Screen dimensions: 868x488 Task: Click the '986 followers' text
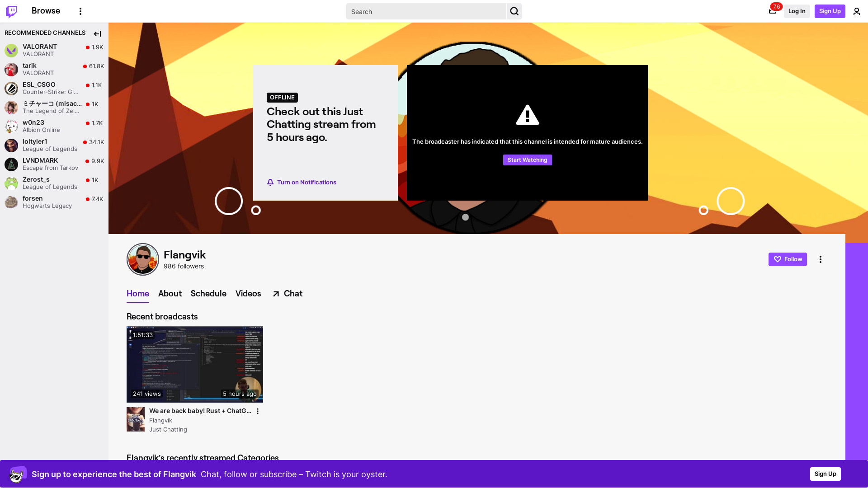(x=184, y=266)
